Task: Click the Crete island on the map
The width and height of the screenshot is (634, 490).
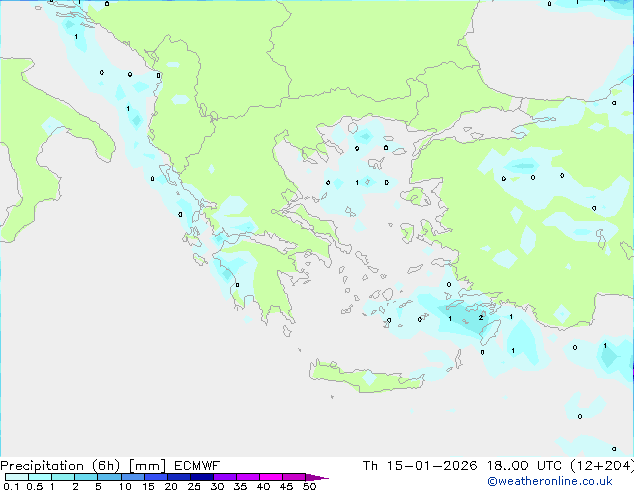Action: click(x=366, y=377)
